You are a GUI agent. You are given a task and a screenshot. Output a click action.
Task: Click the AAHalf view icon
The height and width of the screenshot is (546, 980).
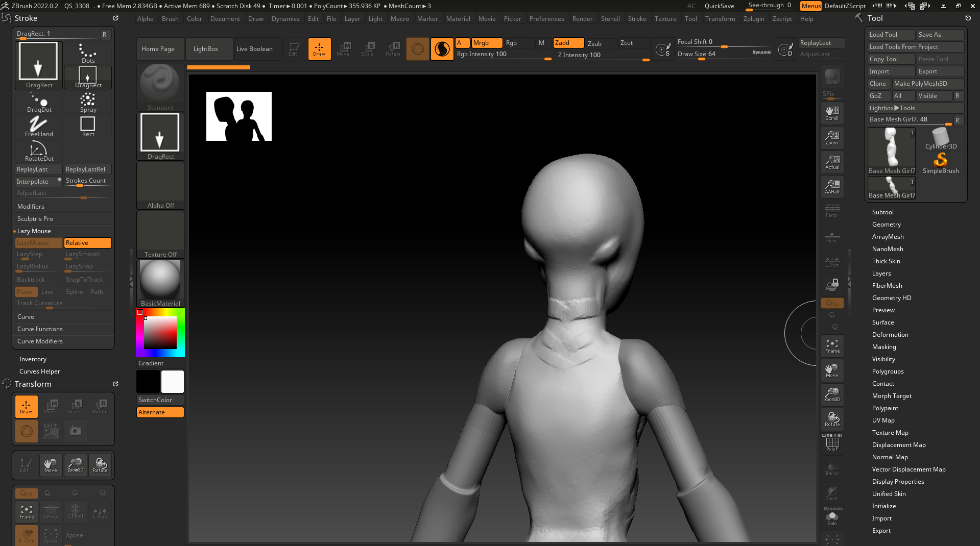tap(832, 187)
